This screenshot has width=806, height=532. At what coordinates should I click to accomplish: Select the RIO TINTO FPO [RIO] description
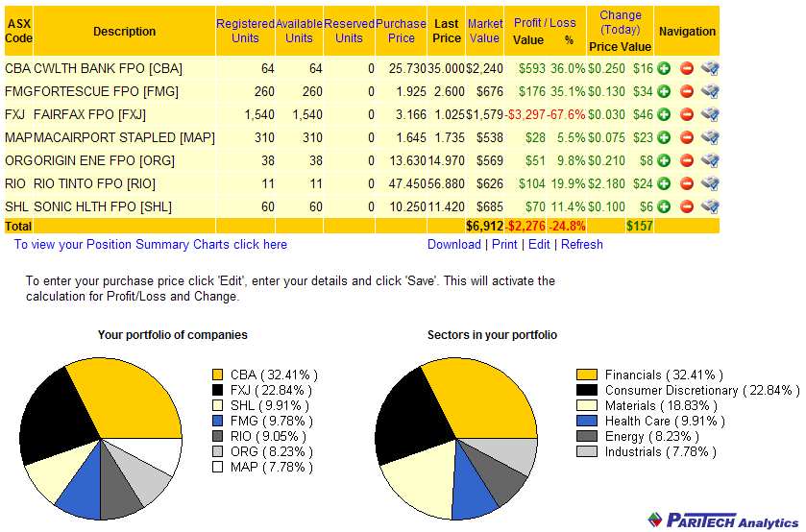tap(94, 183)
